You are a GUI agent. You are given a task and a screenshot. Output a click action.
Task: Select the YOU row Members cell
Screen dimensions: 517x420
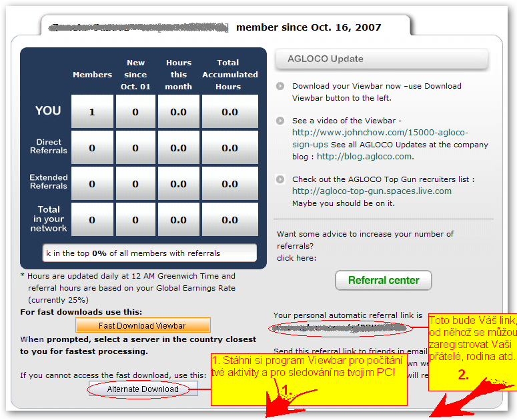click(92, 112)
